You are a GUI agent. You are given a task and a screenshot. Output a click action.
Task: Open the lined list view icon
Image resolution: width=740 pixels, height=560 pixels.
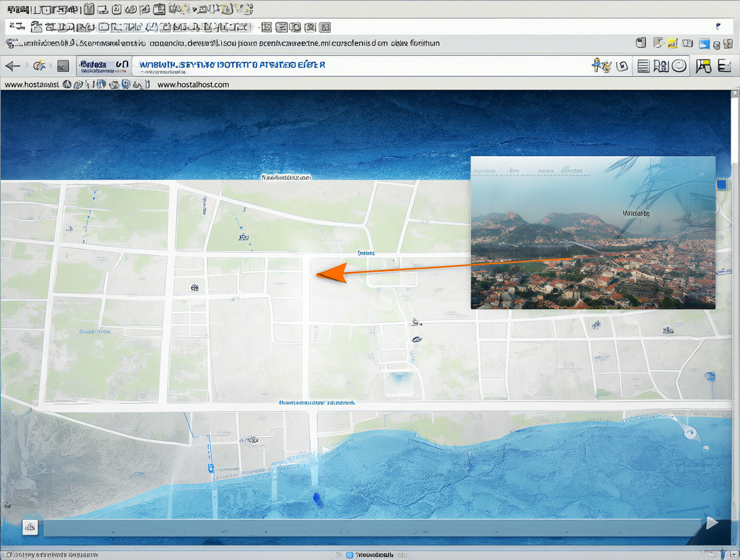pos(642,66)
